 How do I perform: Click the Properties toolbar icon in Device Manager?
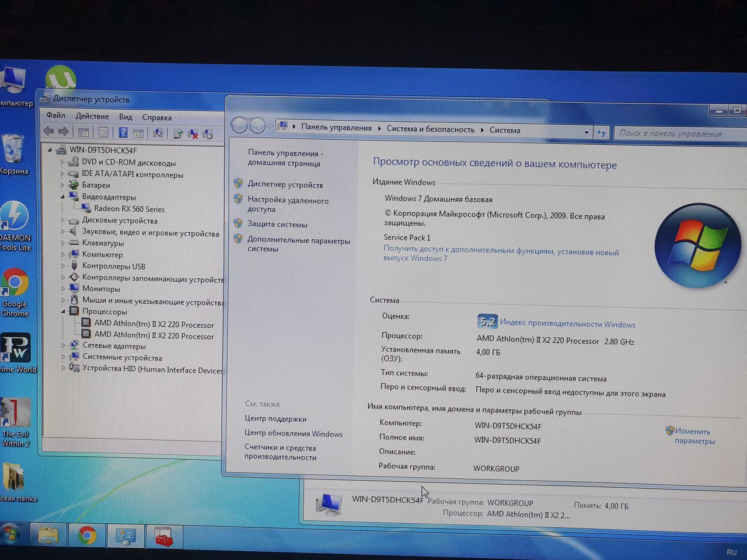tap(103, 133)
